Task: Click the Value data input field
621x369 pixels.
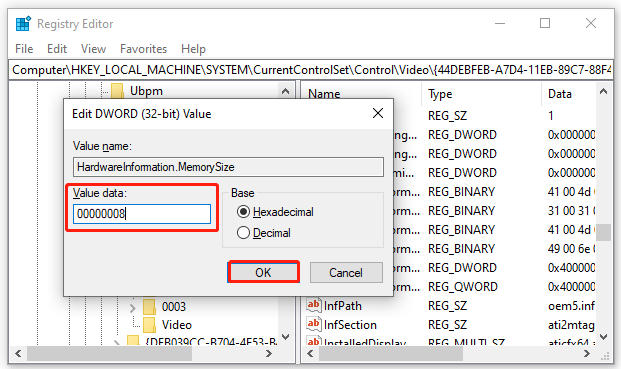Action: 142,214
